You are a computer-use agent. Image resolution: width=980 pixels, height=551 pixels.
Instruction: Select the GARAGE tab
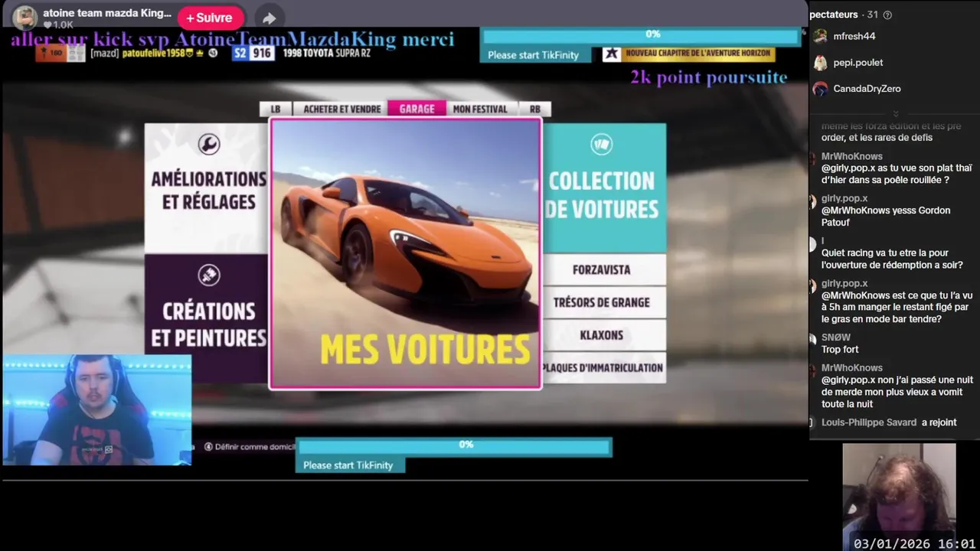click(416, 109)
